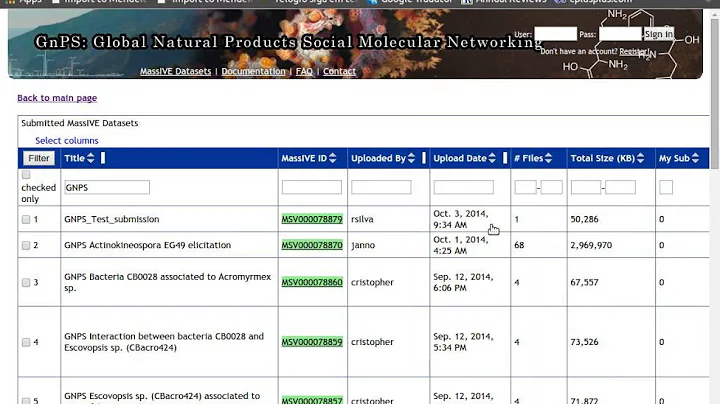Sort by MassIVE ID column arrows
This screenshot has height=404, width=720.
tap(332, 158)
